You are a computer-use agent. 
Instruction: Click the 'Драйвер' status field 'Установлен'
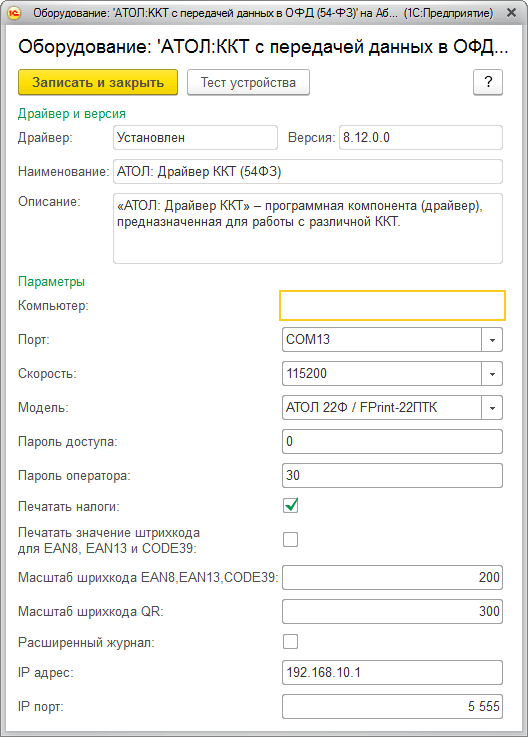[x=195, y=138]
